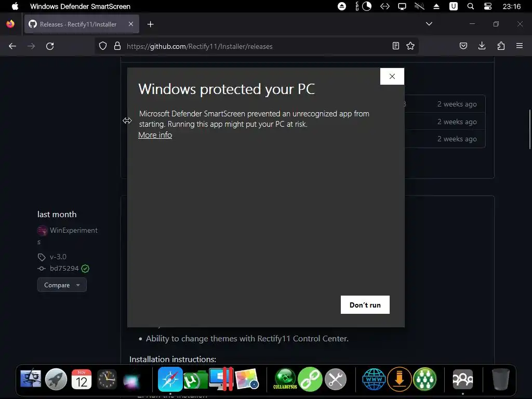Click the Don't run button
This screenshot has width=532, height=399.
365,304
